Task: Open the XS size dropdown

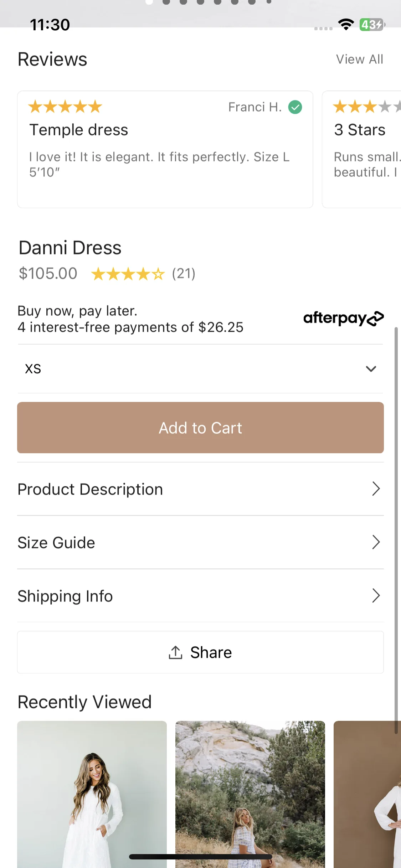Action: [200, 369]
